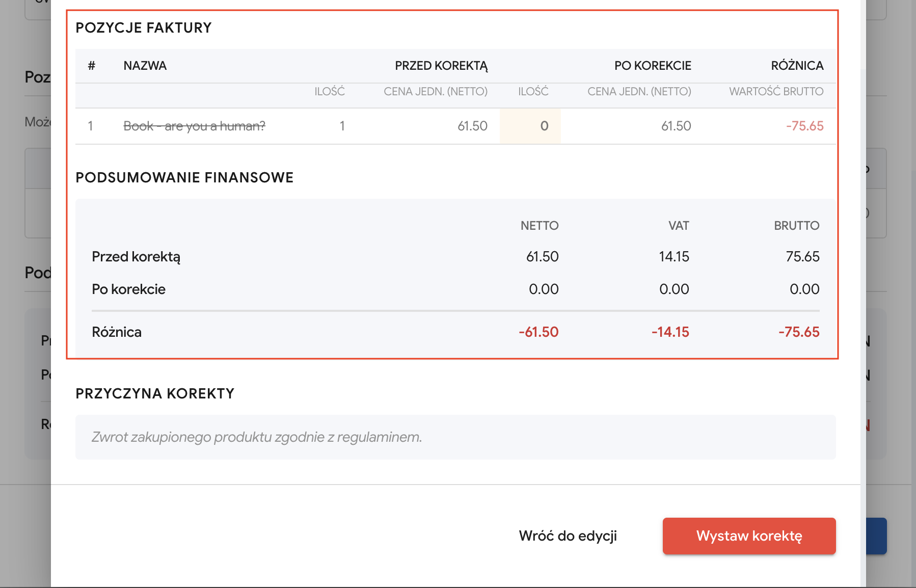Click the correction reason text field
The image size is (916, 588).
click(455, 437)
